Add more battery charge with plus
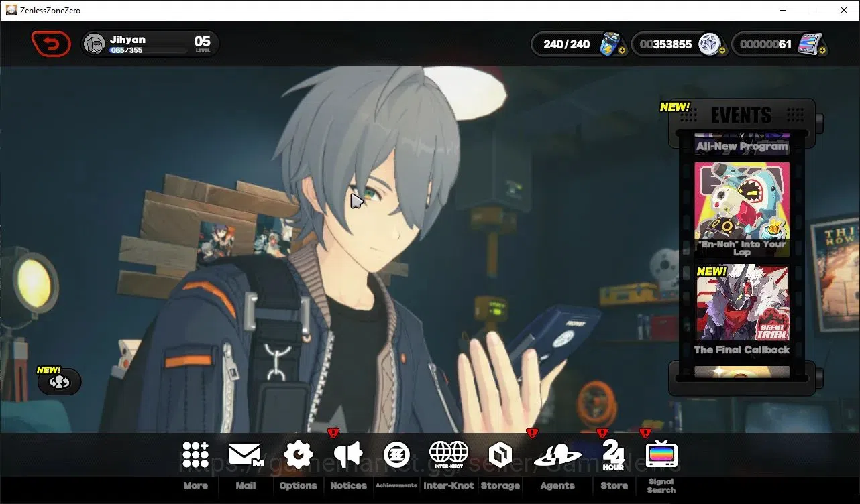The width and height of the screenshot is (860, 504). (x=622, y=50)
